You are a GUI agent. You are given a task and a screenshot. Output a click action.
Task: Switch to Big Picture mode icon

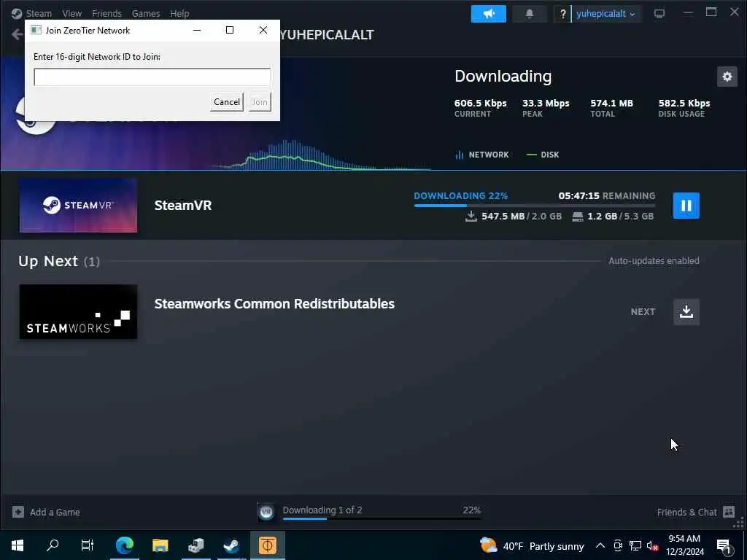(x=659, y=14)
